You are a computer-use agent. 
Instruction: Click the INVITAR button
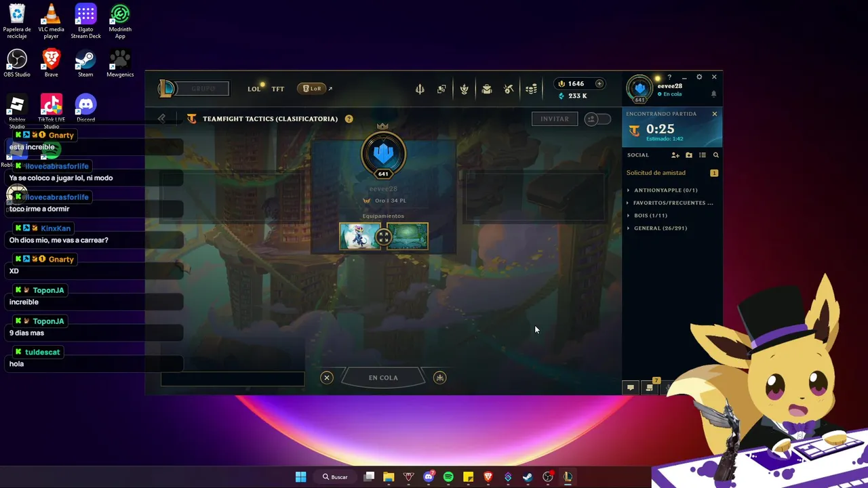click(555, 119)
